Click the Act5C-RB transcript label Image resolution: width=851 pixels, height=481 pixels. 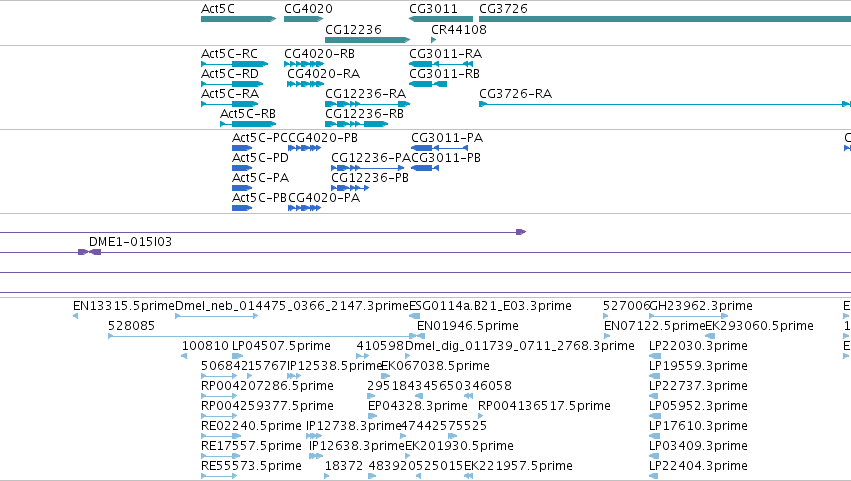247,114
